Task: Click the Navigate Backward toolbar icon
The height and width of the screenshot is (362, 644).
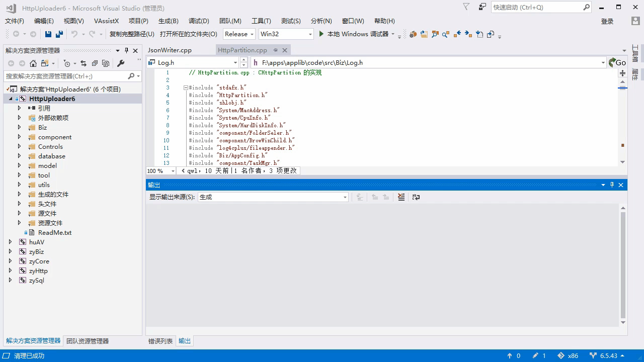Action: [16, 34]
